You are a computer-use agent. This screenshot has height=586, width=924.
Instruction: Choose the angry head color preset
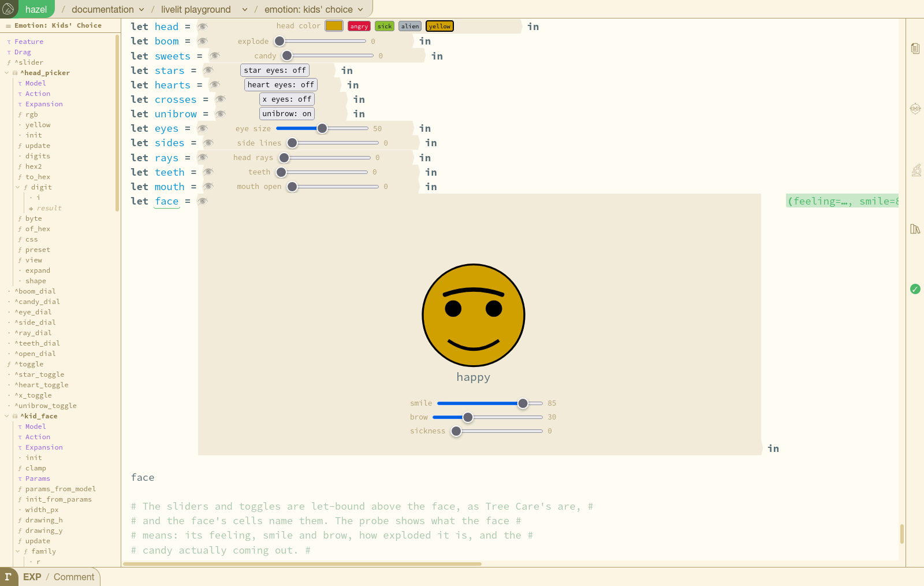(x=359, y=27)
